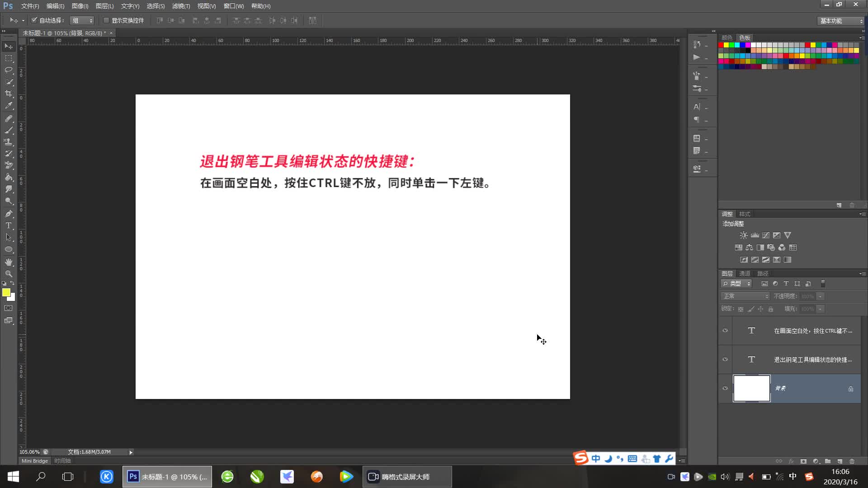This screenshot has width=868, height=488.
Task: Open the 正常 blend mode dropdown
Action: click(x=745, y=296)
